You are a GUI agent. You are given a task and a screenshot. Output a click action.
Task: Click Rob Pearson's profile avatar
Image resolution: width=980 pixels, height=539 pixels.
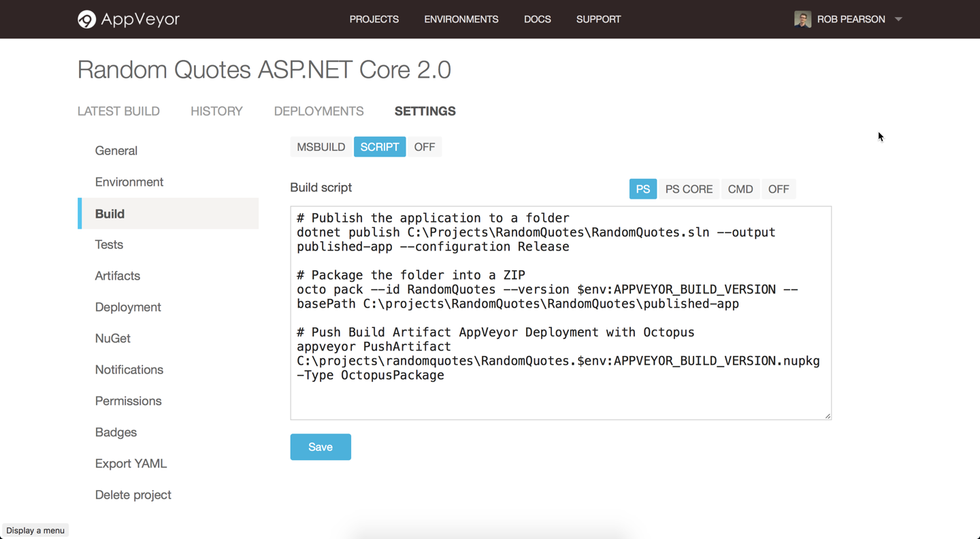pyautogui.click(x=802, y=19)
